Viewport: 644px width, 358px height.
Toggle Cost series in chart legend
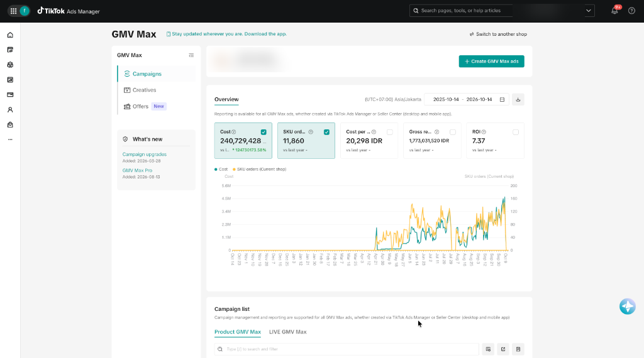[x=221, y=170]
